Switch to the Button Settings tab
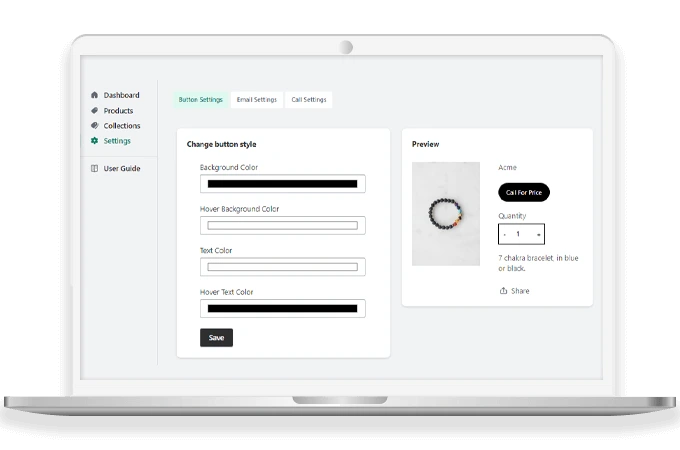This screenshot has height=450, width=680. click(201, 100)
